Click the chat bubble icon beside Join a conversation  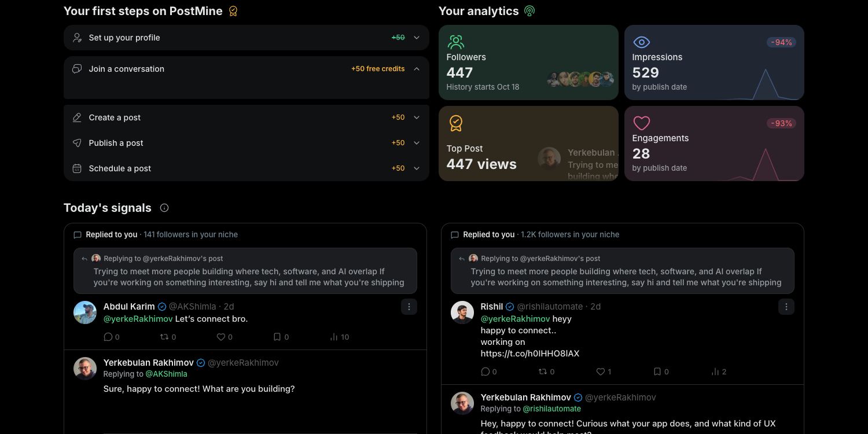77,69
